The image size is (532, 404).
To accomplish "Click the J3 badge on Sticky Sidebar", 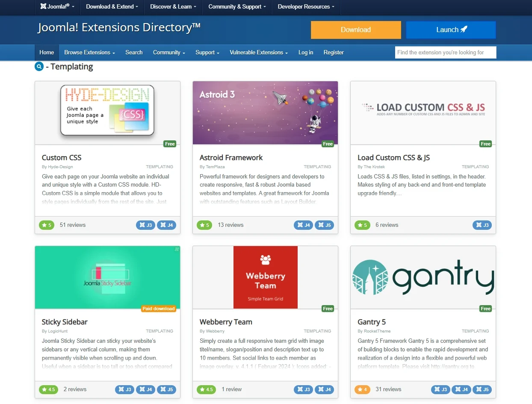I will [x=124, y=389].
